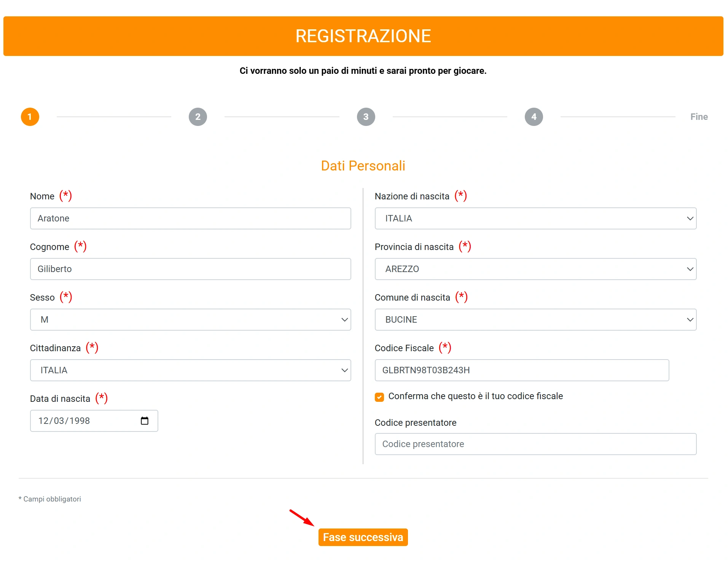This screenshot has height=562, width=728.
Task: Click step 3 indicator circle
Action: click(366, 117)
